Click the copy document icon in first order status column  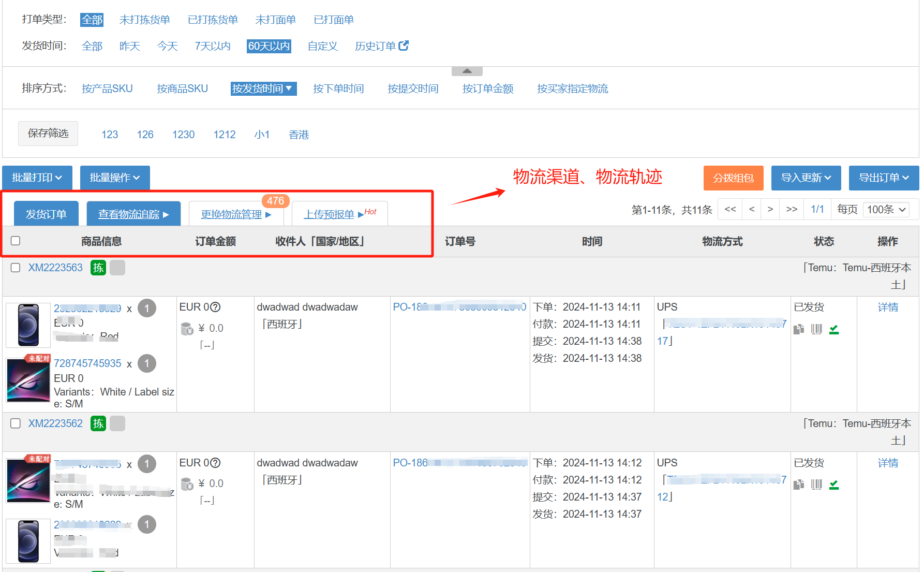[x=798, y=329]
